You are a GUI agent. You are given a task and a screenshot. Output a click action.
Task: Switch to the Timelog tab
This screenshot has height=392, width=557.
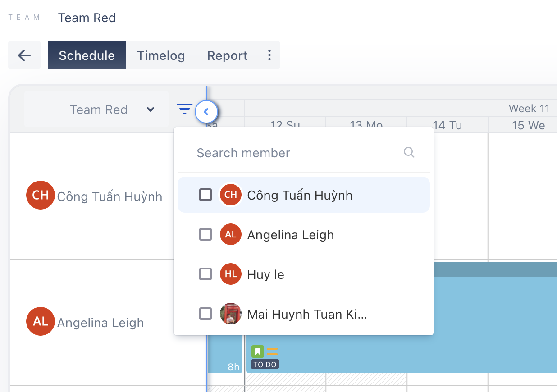pos(161,55)
